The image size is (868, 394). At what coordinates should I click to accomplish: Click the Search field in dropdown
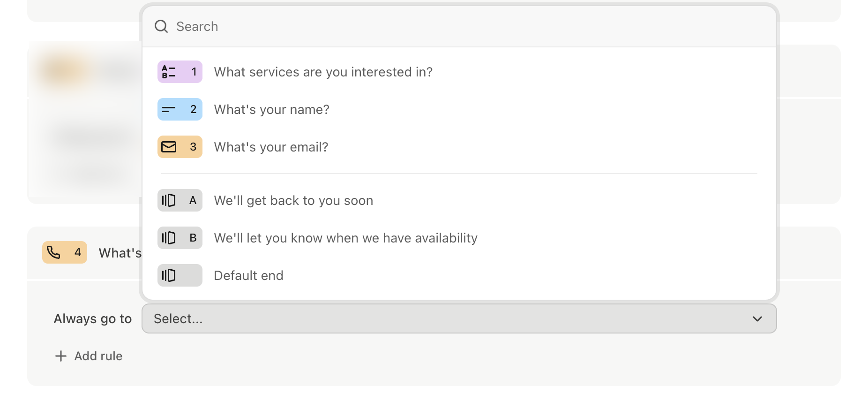click(x=459, y=26)
